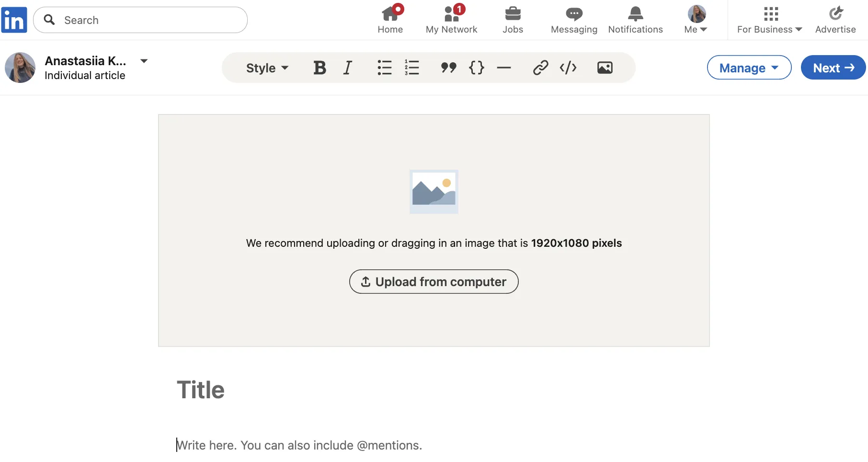Insert a bulleted list

click(384, 68)
